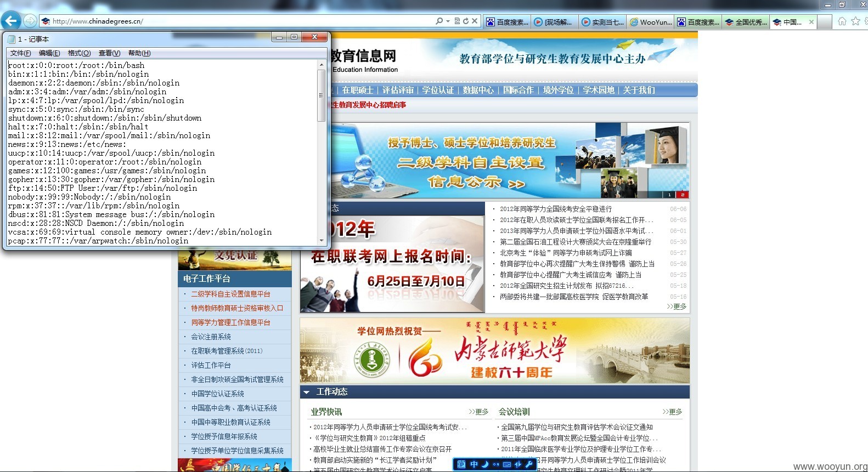Click Notepad scrollbar down arrow

(322, 240)
